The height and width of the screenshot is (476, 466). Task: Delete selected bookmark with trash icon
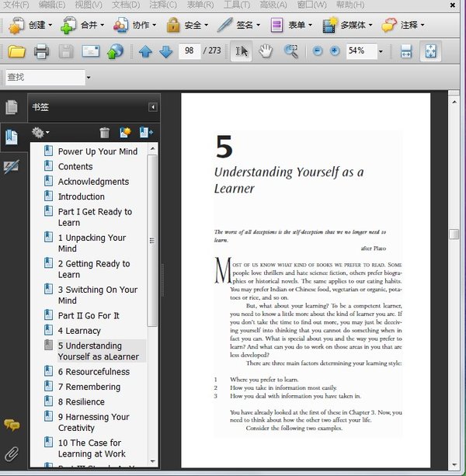click(x=105, y=134)
